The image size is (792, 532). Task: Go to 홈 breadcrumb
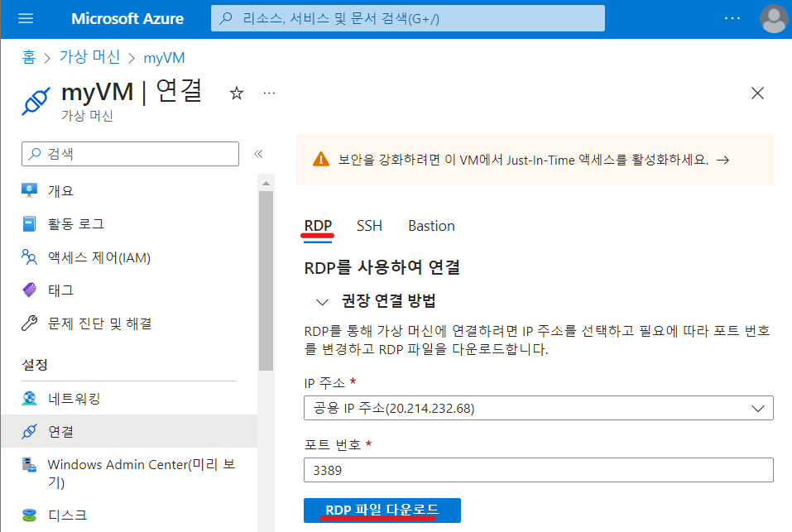[29, 57]
